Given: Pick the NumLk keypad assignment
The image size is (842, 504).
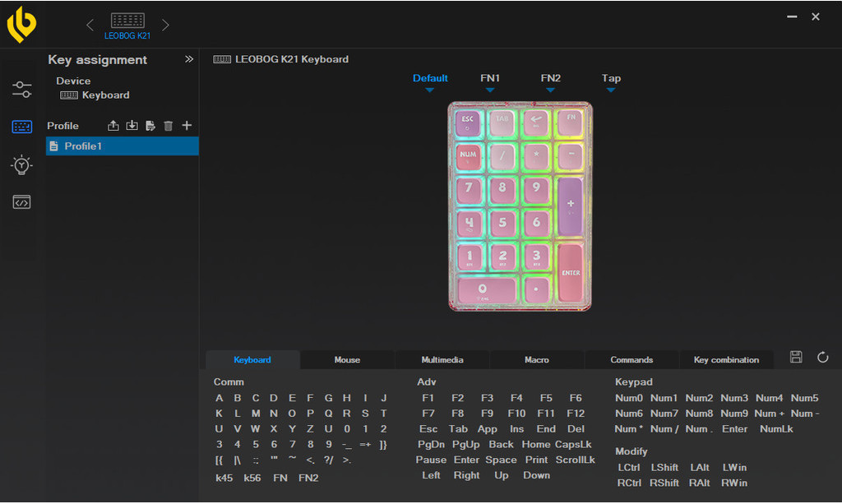Looking at the screenshot, I should click(776, 428).
